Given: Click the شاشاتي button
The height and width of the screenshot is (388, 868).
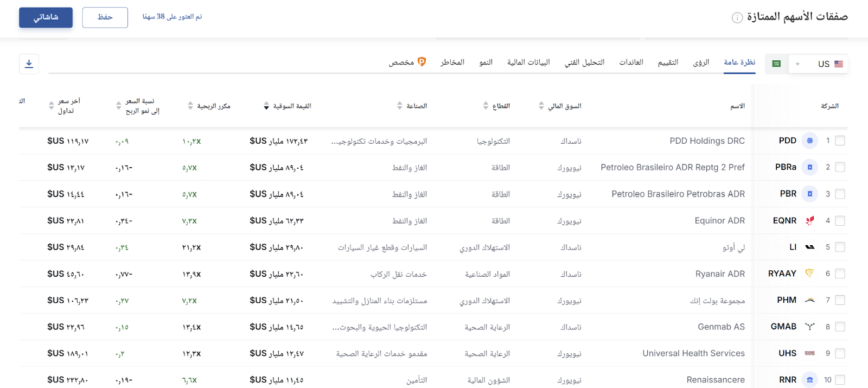Looking at the screenshot, I should 46,17.
